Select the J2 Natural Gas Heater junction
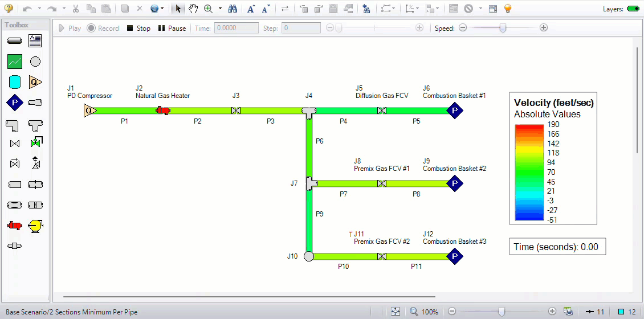Viewport: 644px width, 319px height. tap(162, 111)
